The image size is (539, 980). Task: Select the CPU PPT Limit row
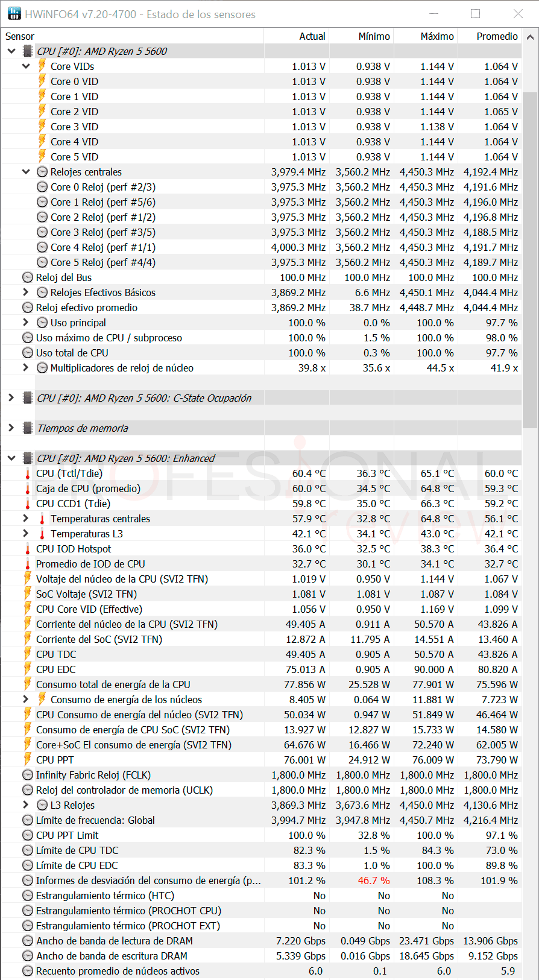[x=262, y=835]
